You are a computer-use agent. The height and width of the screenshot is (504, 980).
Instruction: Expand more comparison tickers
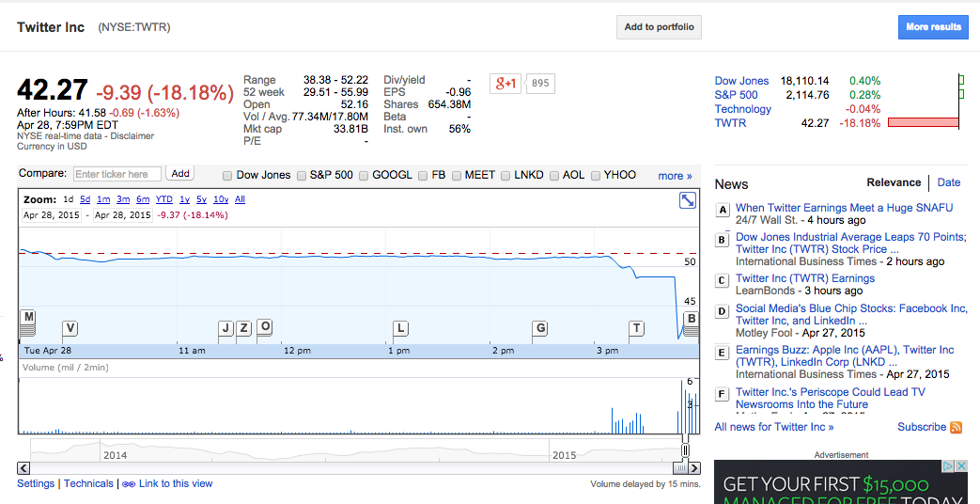click(675, 176)
